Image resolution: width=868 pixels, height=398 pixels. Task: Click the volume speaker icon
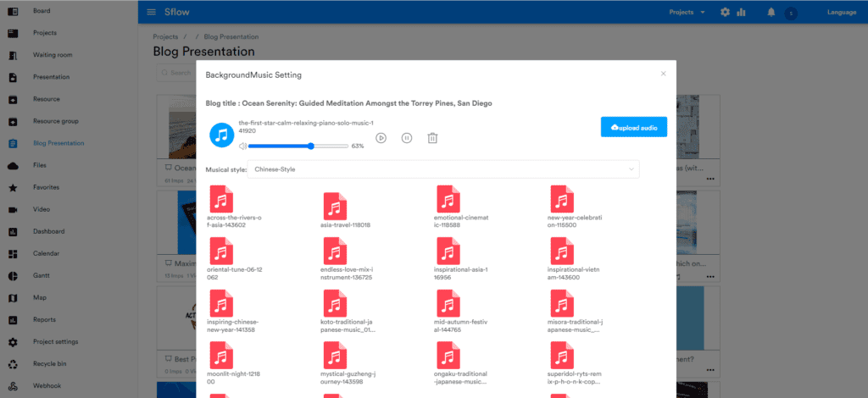242,146
